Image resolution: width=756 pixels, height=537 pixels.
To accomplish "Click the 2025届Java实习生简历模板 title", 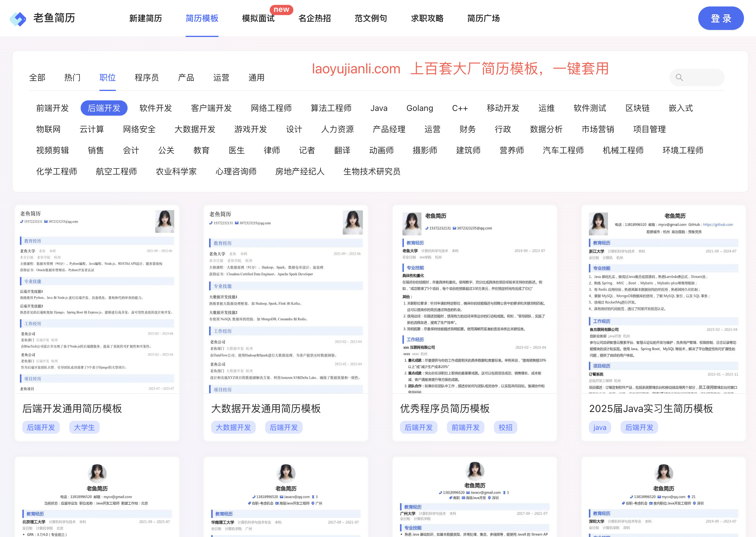I will coord(651,408).
